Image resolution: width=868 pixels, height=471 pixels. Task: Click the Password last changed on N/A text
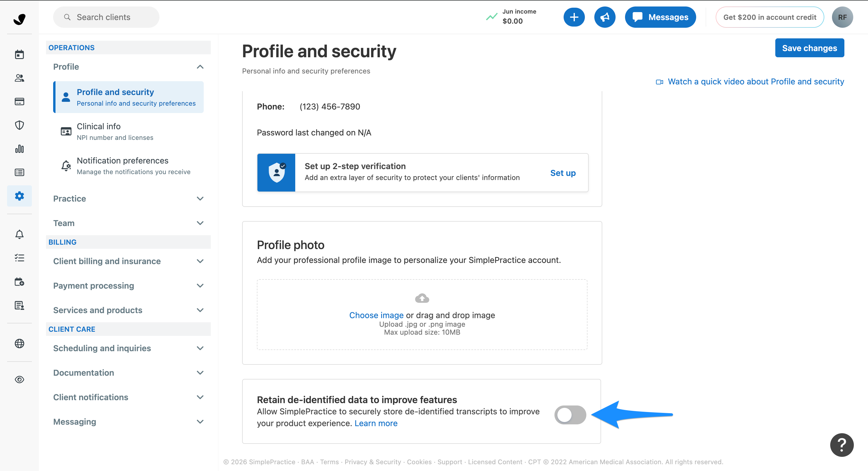coord(314,133)
